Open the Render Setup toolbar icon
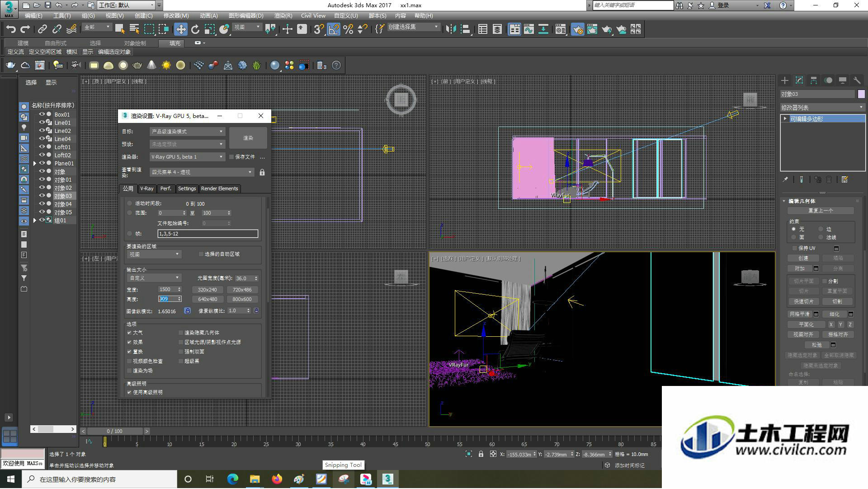 click(x=577, y=29)
